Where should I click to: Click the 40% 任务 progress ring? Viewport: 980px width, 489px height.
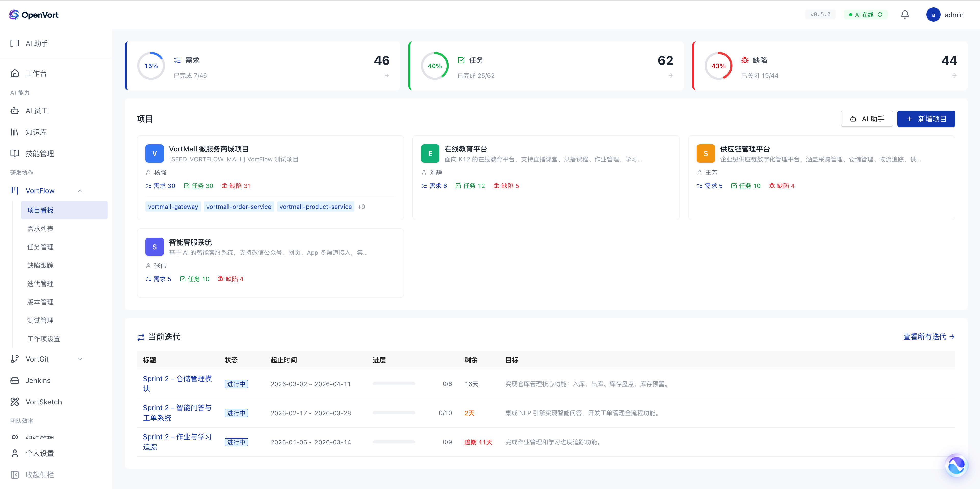pyautogui.click(x=435, y=66)
